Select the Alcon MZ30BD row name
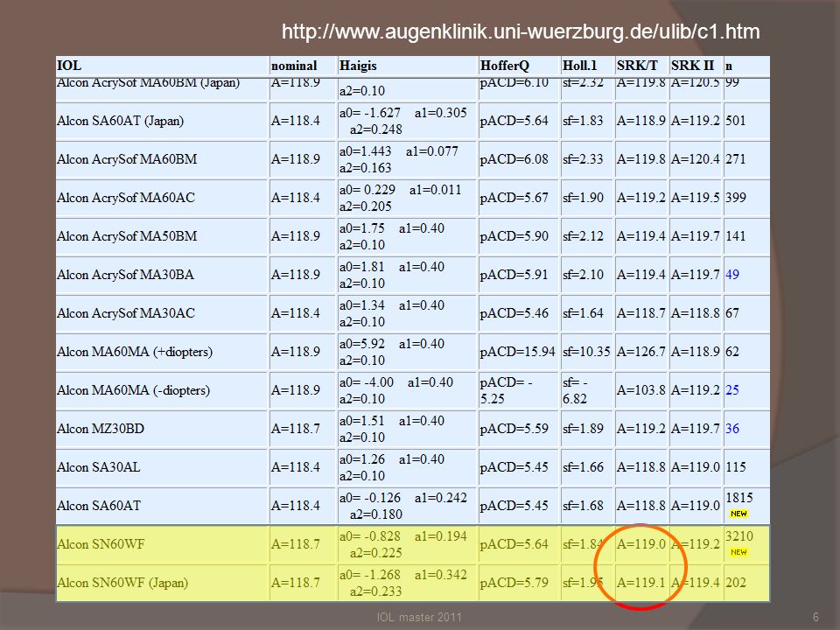The height and width of the screenshot is (630, 840). (x=101, y=429)
